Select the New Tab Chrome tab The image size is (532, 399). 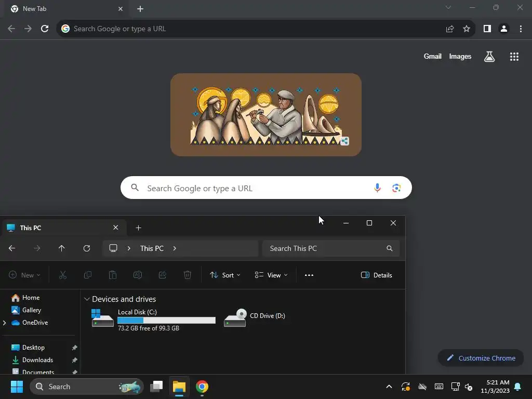click(x=66, y=9)
